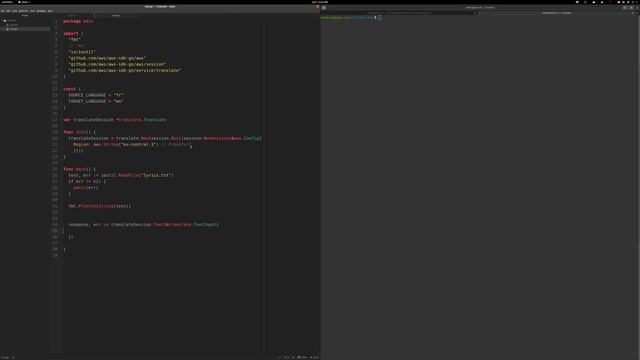Open the terminal window menu icon
640x360 pixels.
tap(324, 7)
